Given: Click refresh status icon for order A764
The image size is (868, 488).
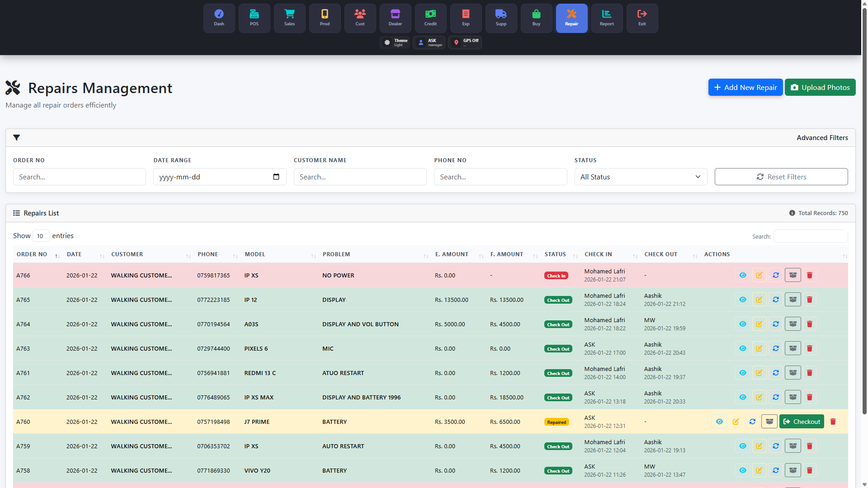Looking at the screenshot, I should [x=776, y=324].
